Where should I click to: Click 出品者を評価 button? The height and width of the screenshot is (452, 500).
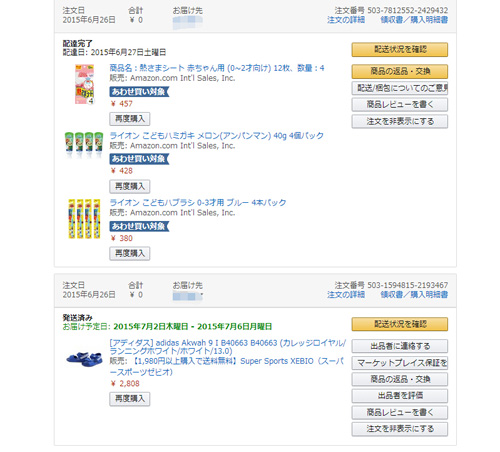pos(400,396)
